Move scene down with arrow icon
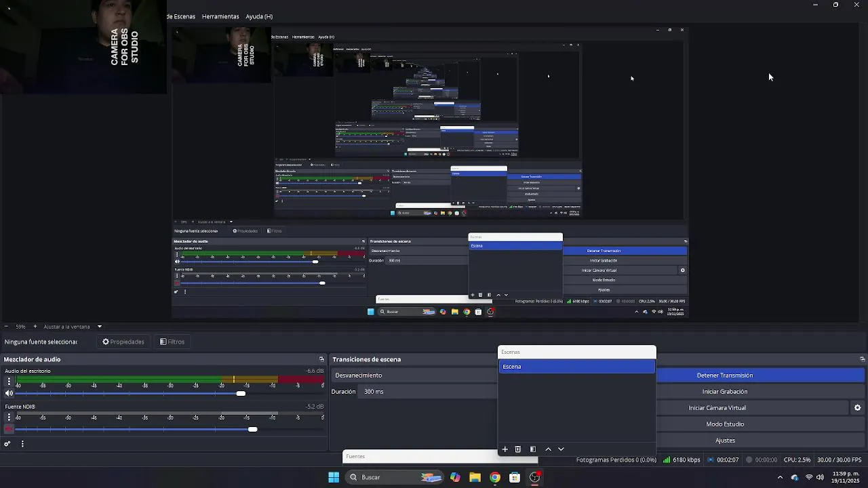Screen dimensions: 868x488 click(561, 449)
